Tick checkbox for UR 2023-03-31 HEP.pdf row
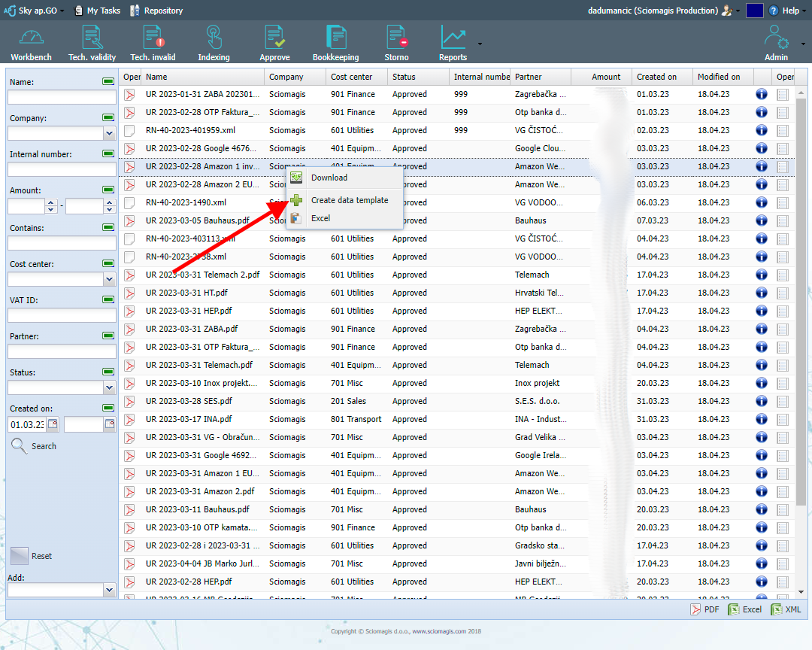The height and width of the screenshot is (650, 812). pyautogui.click(x=783, y=311)
